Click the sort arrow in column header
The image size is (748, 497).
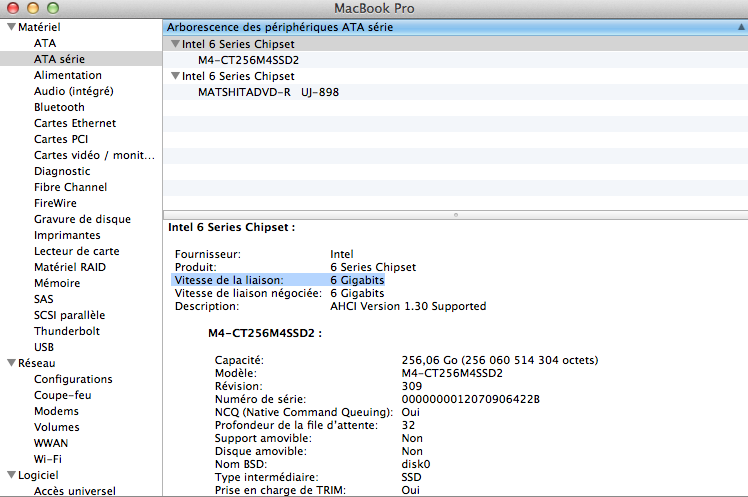point(741,27)
